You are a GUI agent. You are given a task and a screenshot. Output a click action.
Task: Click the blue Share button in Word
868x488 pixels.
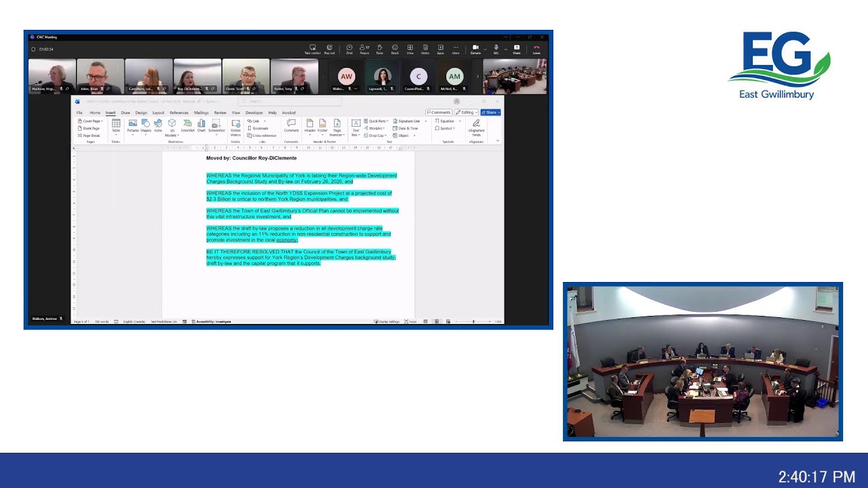[490, 113]
